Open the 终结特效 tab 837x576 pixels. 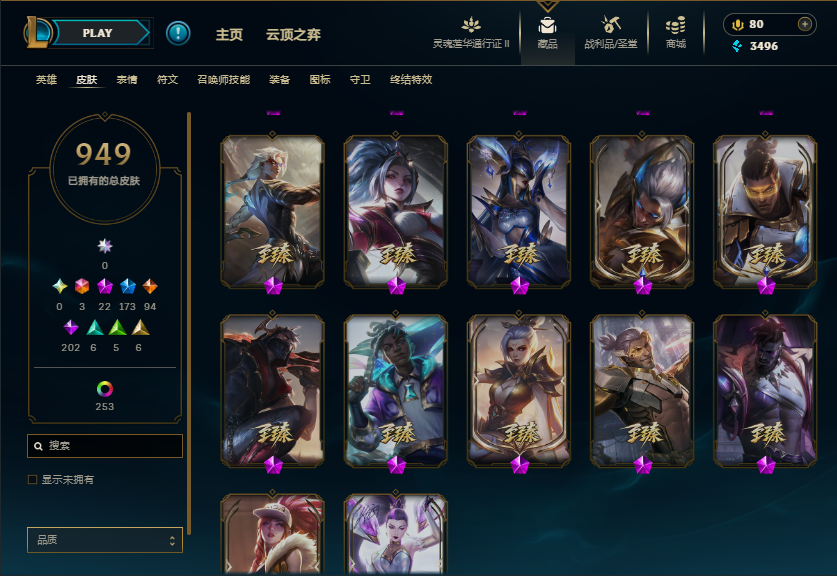point(410,80)
